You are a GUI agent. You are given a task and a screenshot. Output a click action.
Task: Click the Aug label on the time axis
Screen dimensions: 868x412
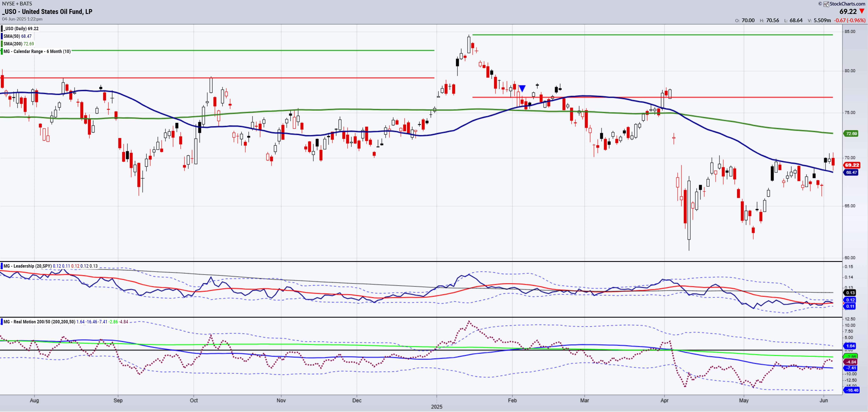(34, 401)
